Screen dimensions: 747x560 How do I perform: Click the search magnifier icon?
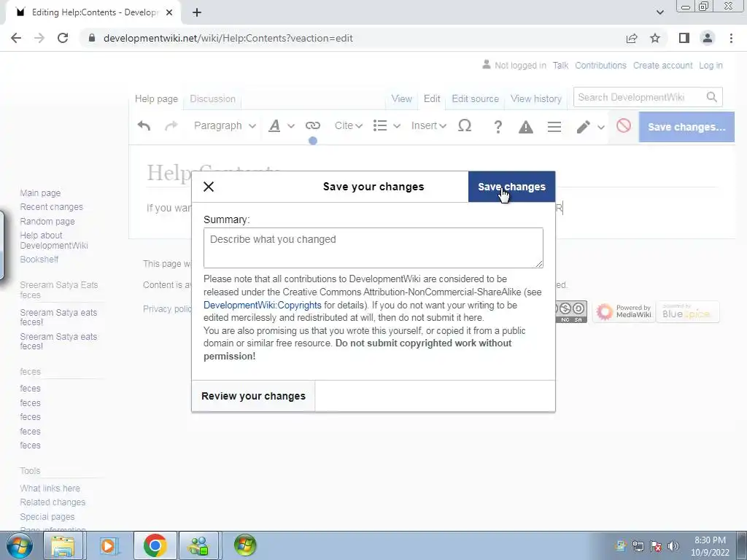point(712,97)
